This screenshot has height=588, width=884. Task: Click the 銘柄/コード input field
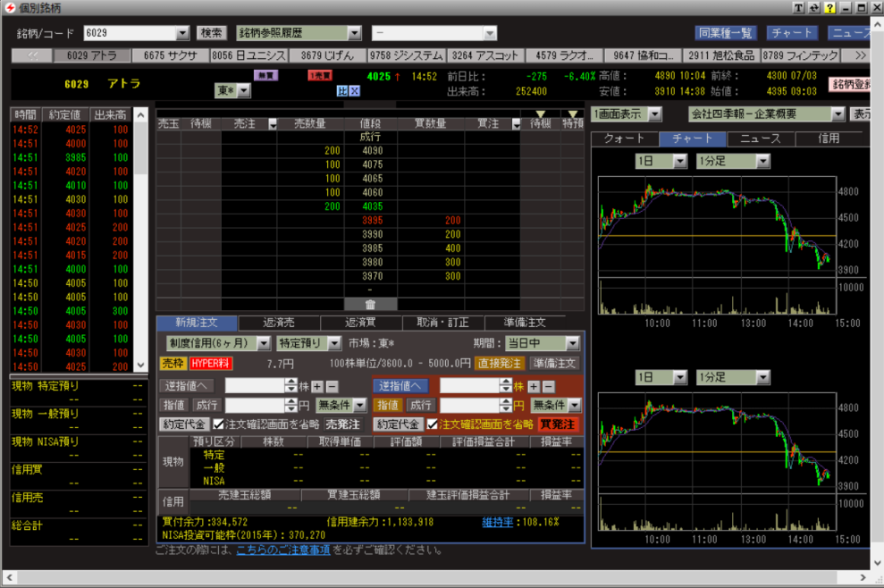[x=129, y=33]
